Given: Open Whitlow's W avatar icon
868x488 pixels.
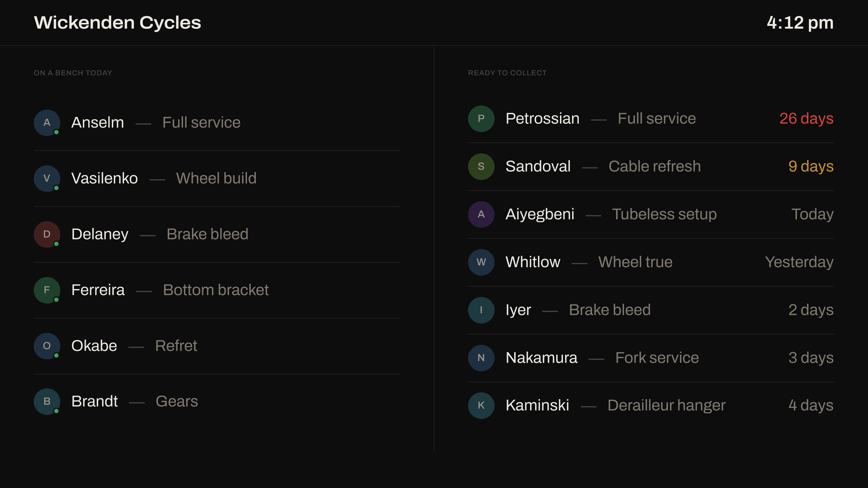Looking at the screenshot, I should 481,262.
